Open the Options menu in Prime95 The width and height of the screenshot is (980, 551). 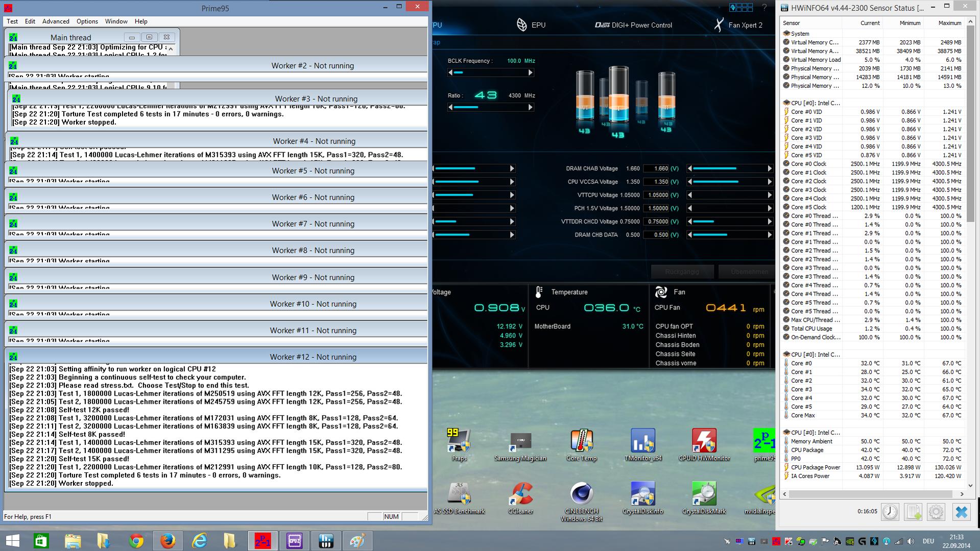click(x=87, y=21)
